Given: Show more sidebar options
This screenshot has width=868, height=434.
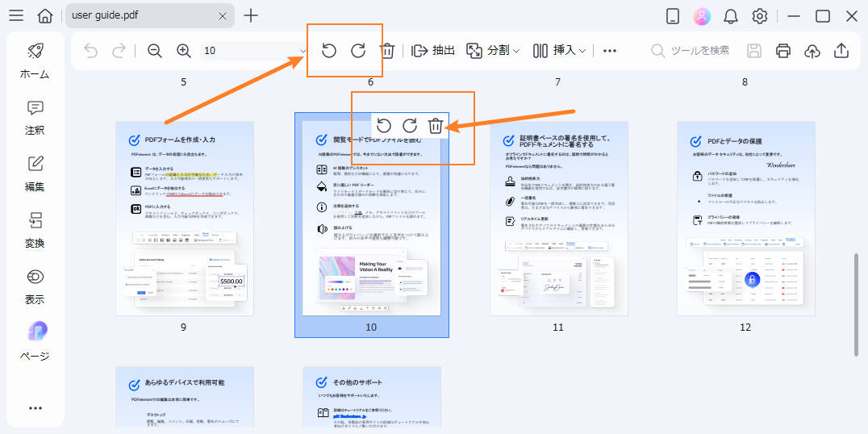Looking at the screenshot, I should (35, 408).
